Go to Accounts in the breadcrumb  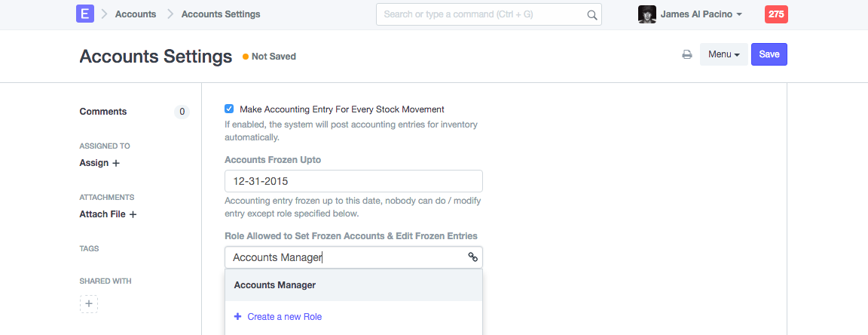tap(136, 14)
